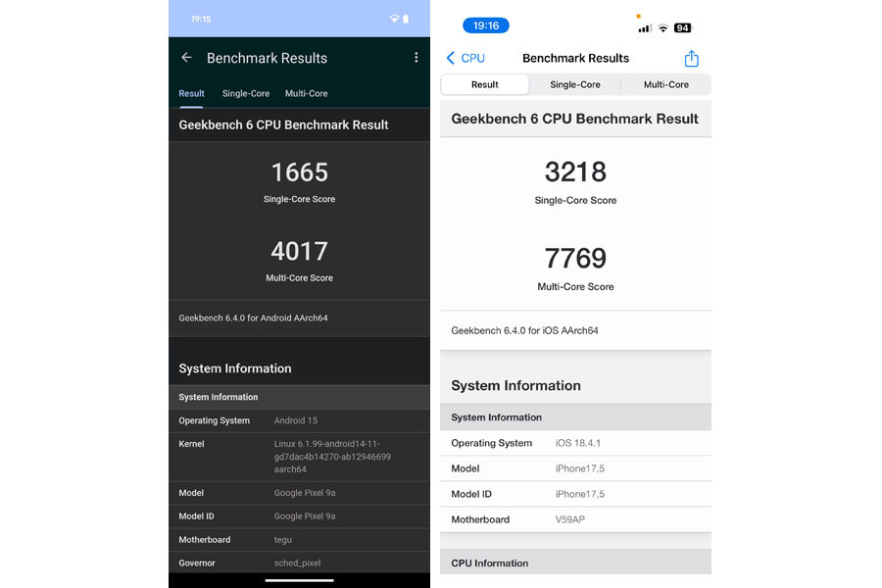Image resolution: width=882 pixels, height=588 pixels.
Task: Tap the 3218 single-core score
Action: [x=575, y=171]
